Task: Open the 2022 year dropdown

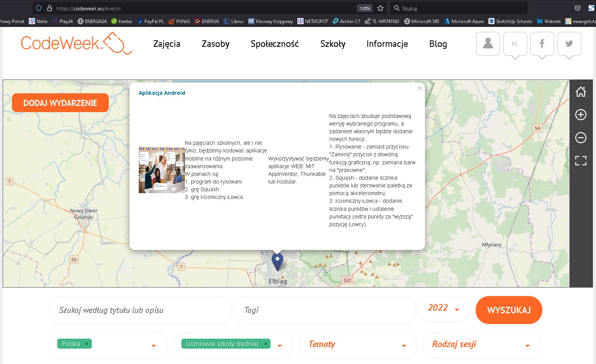Action: [x=444, y=309]
